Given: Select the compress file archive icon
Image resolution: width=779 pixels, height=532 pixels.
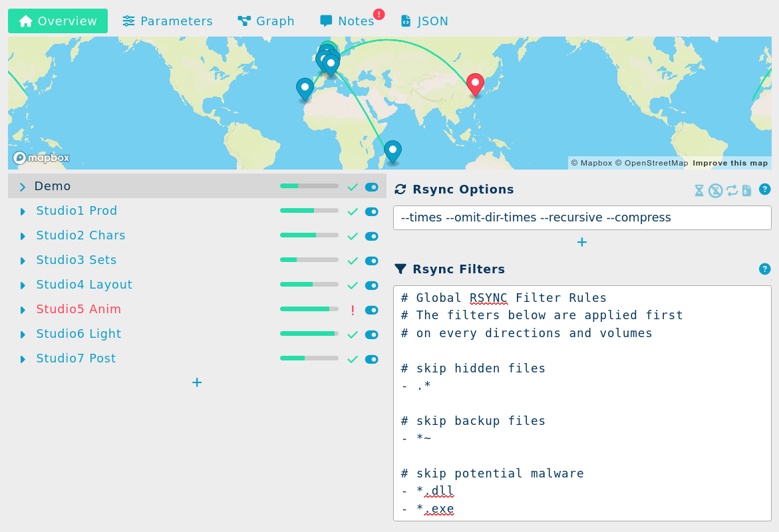Looking at the screenshot, I should point(747,190).
